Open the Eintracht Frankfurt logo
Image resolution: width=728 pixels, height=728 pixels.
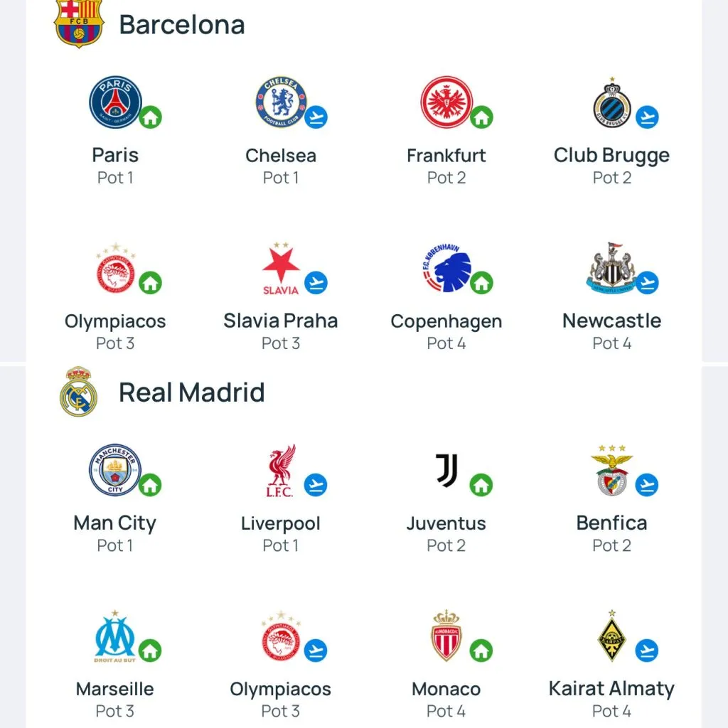click(446, 102)
